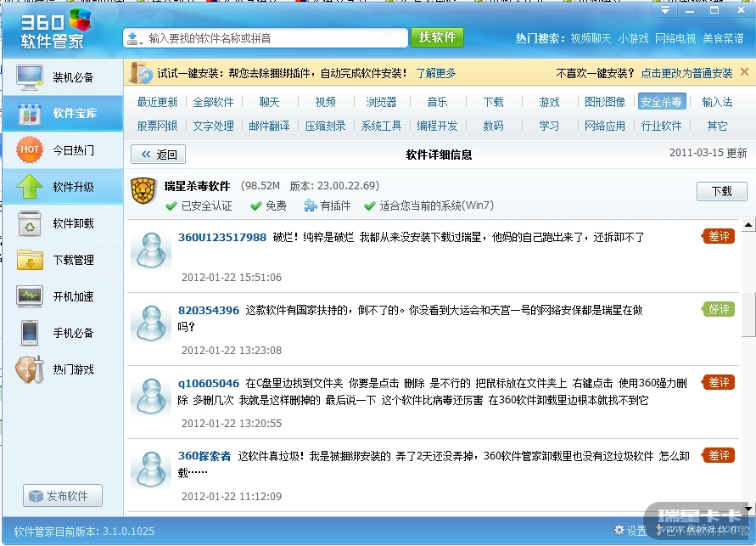Open 今日热门 HOT section
The height and width of the screenshot is (546, 756).
63,150
